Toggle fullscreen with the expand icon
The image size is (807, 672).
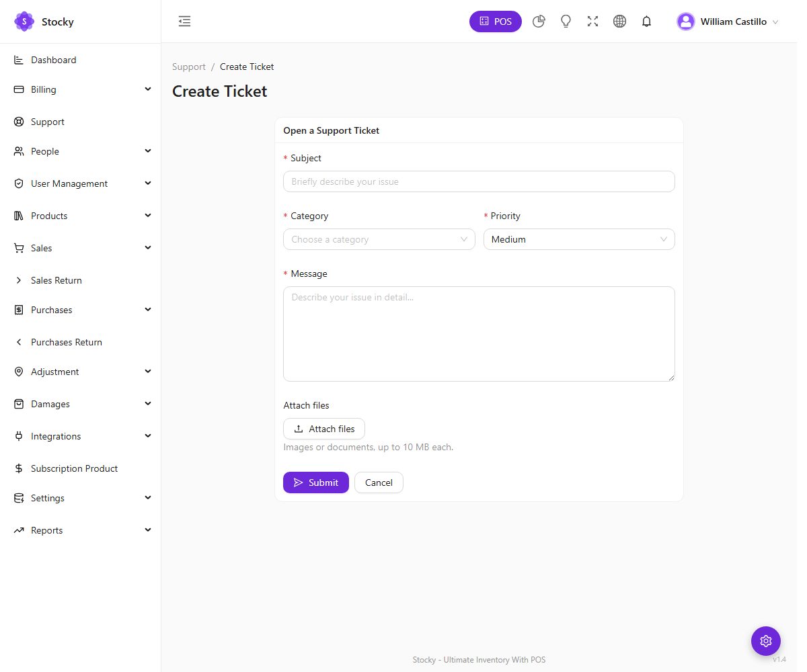pyautogui.click(x=592, y=22)
